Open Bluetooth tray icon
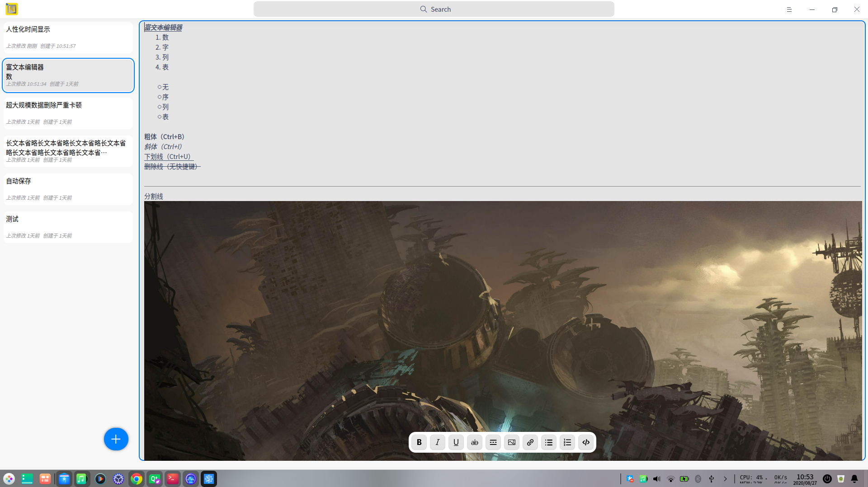The width and height of the screenshot is (868, 487). pyautogui.click(x=698, y=479)
